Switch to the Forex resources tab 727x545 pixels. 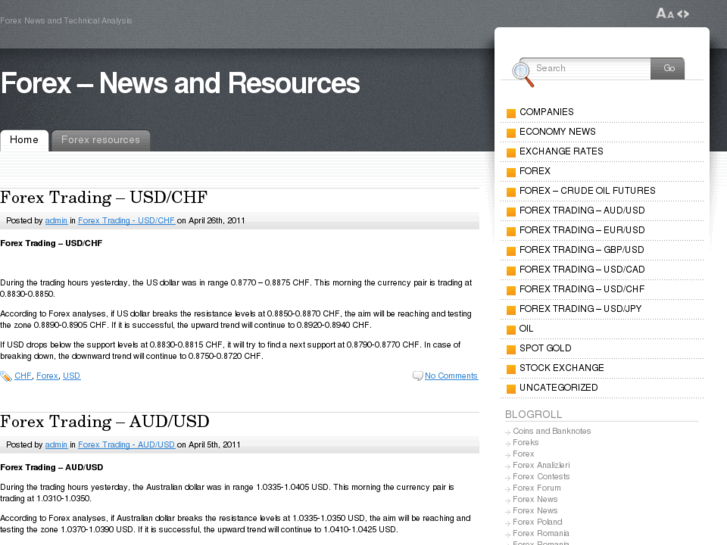point(101,140)
